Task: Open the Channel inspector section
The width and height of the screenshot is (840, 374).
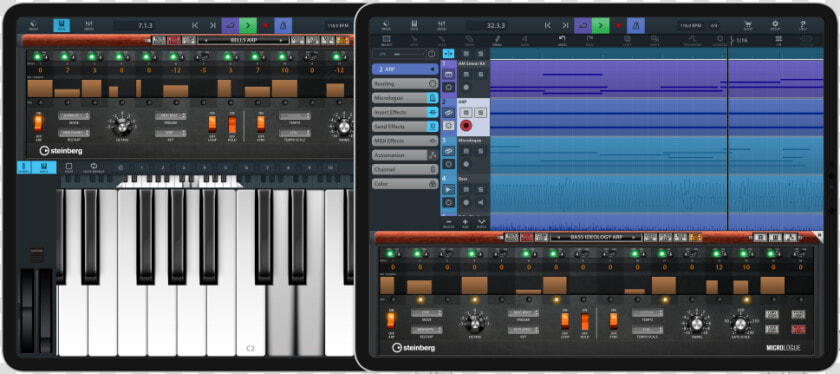Action: point(405,169)
